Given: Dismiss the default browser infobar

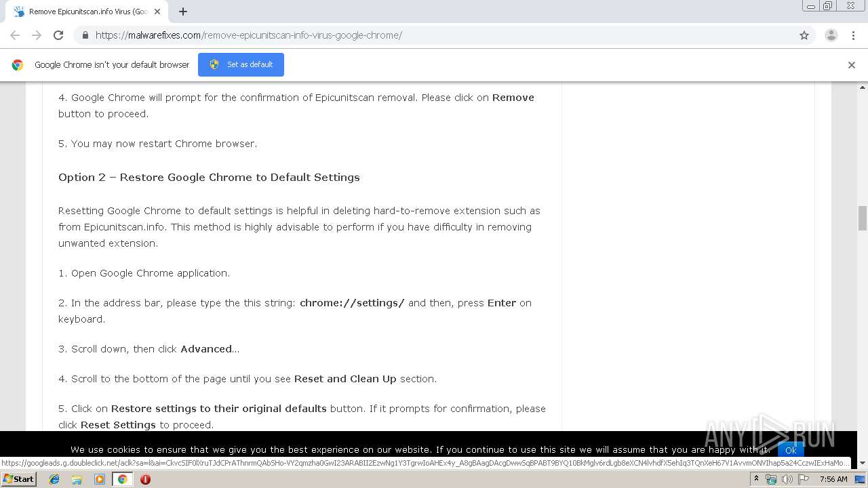Looking at the screenshot, I should (852, 65).
